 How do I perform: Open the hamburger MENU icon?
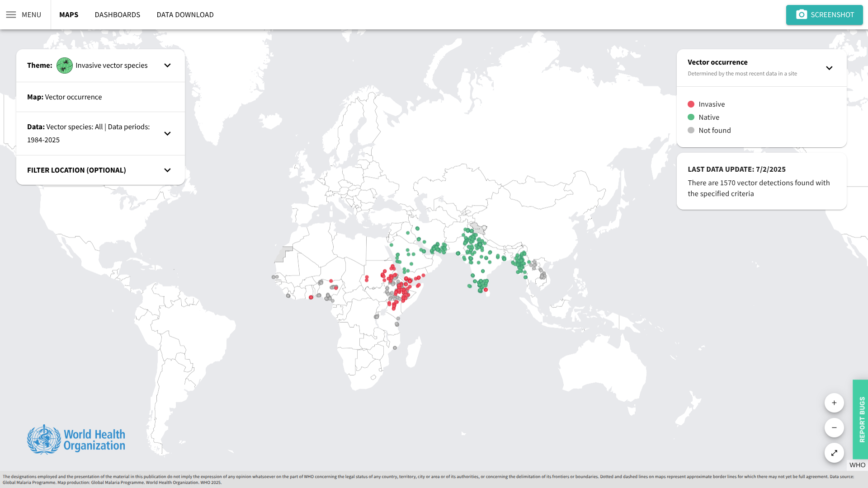click(11, 15)
